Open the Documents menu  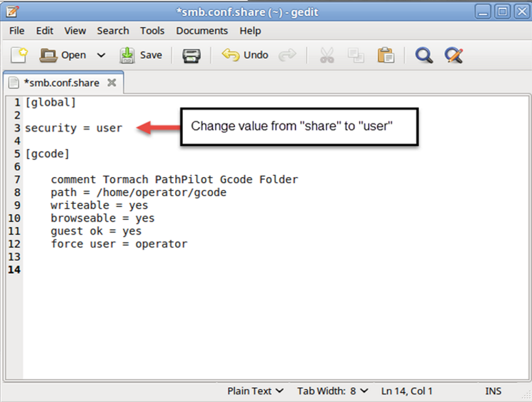202,30
